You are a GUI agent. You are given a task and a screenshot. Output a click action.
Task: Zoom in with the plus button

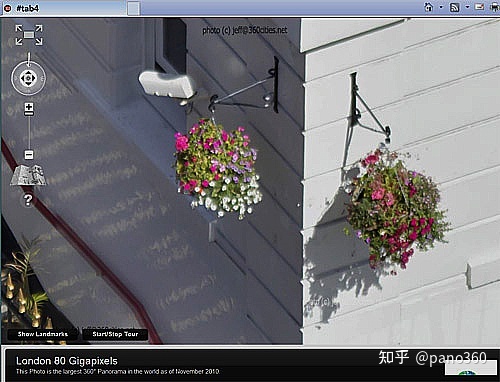point(29,107)
